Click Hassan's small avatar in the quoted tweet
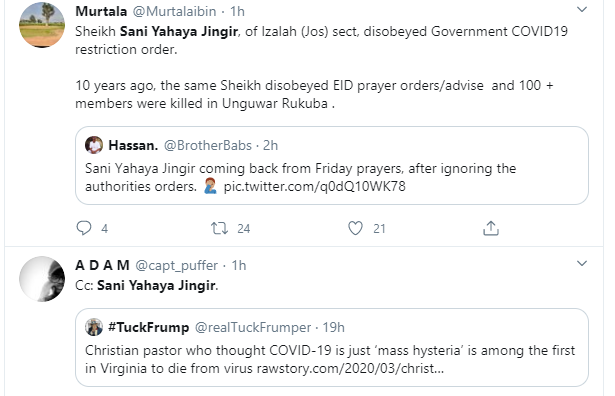615x396 pixels. point(94,145)
